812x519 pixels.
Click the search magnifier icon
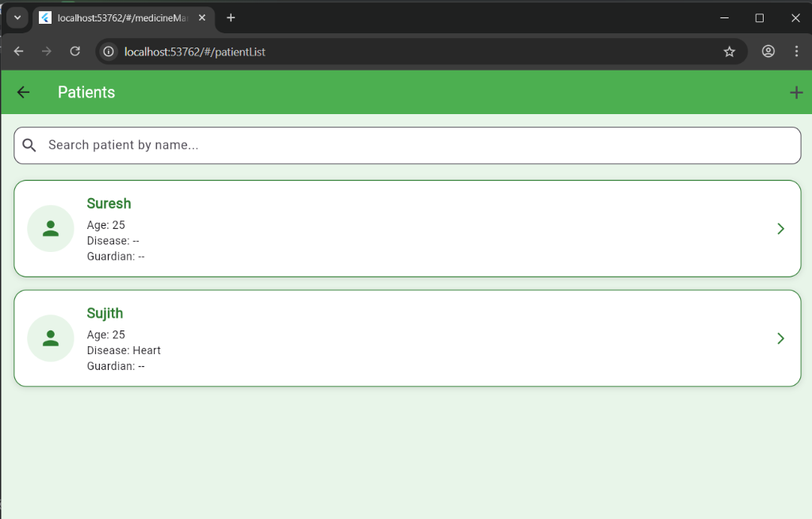click(29, 146)
